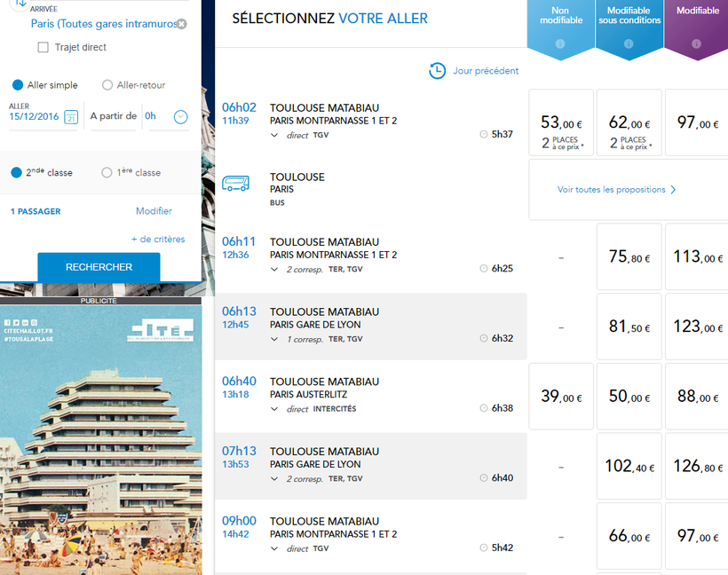The image size is (728, 575).
Task: Select the 39,00 € fare for the 06h40 Intercités
Action: pos(561,397)
